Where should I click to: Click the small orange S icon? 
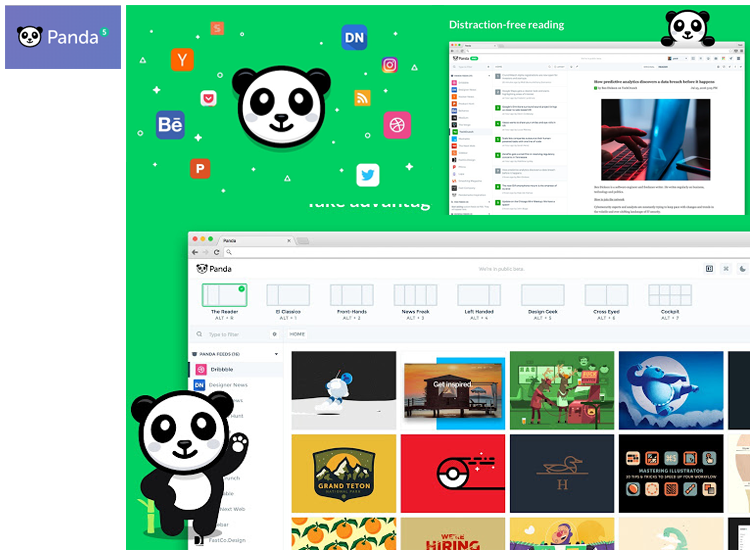217,28
